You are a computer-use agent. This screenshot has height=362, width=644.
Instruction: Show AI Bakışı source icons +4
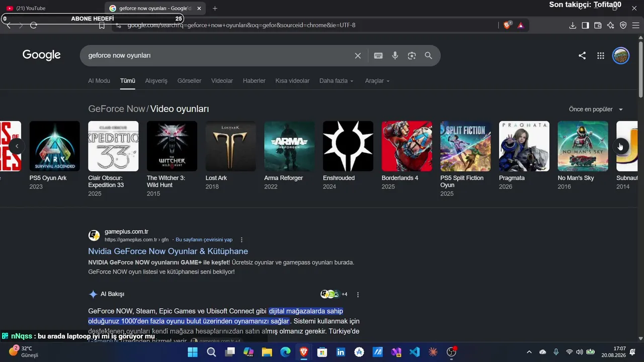334,294
